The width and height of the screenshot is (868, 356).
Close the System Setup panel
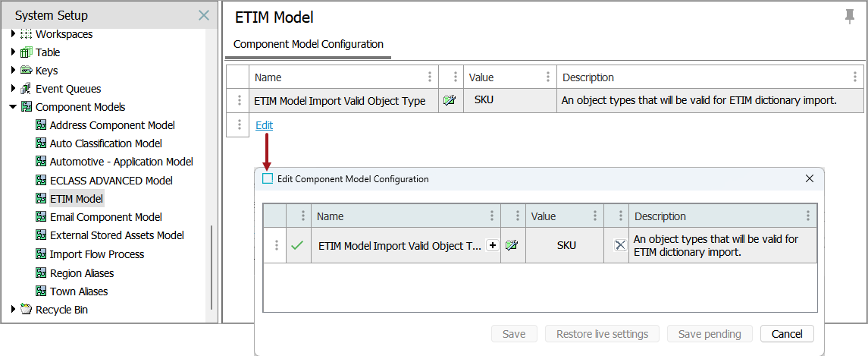click(x=203, y=15)
